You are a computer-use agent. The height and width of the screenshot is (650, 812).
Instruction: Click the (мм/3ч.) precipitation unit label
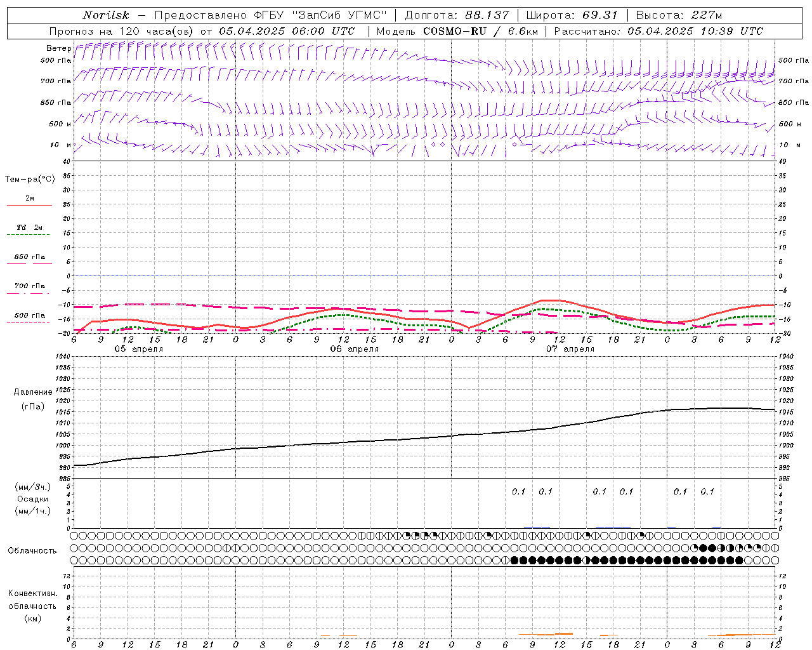[x=33, y=487]
